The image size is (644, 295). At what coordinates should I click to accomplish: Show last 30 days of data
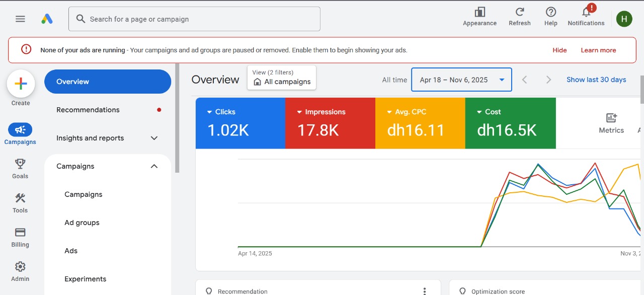[596, 79]
